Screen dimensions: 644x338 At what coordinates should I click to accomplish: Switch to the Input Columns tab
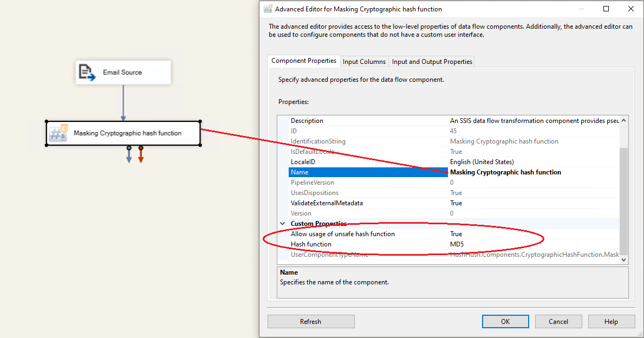pos(364,62)
